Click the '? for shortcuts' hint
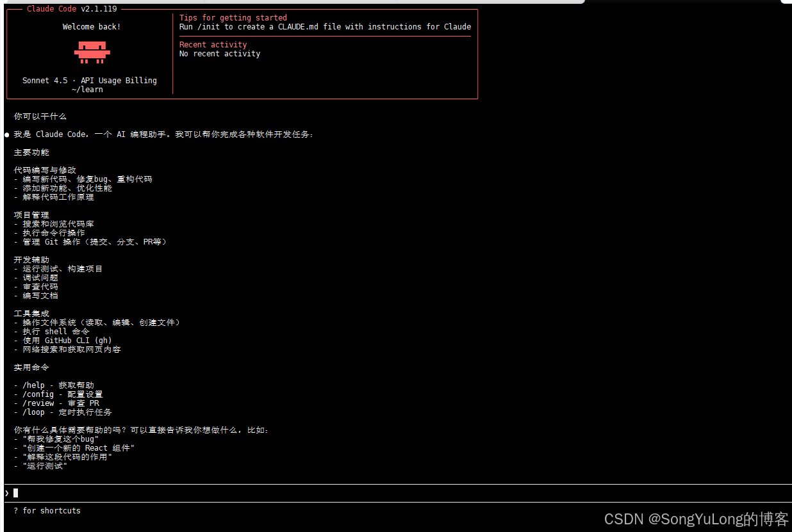The image size is (792, 532). (x=47, y=511)
